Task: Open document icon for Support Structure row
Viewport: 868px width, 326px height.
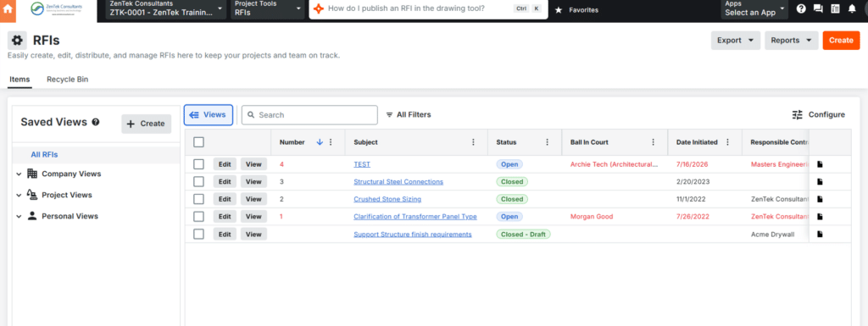Action: pos(820,235)
